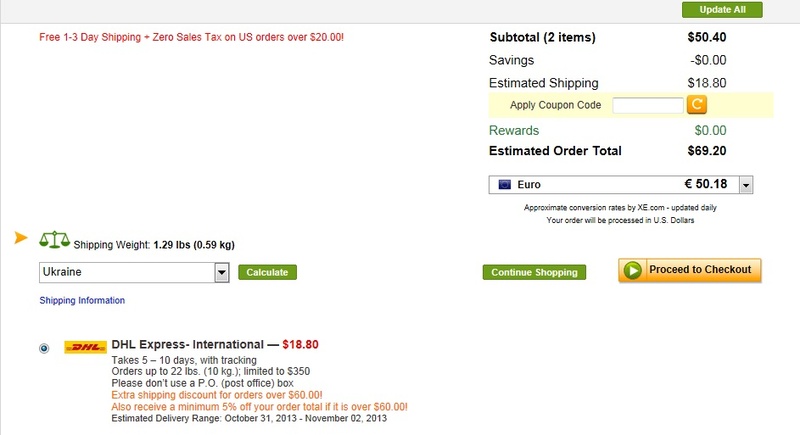Focus the Apply Coupon Code field

click(x=647, y=105)
